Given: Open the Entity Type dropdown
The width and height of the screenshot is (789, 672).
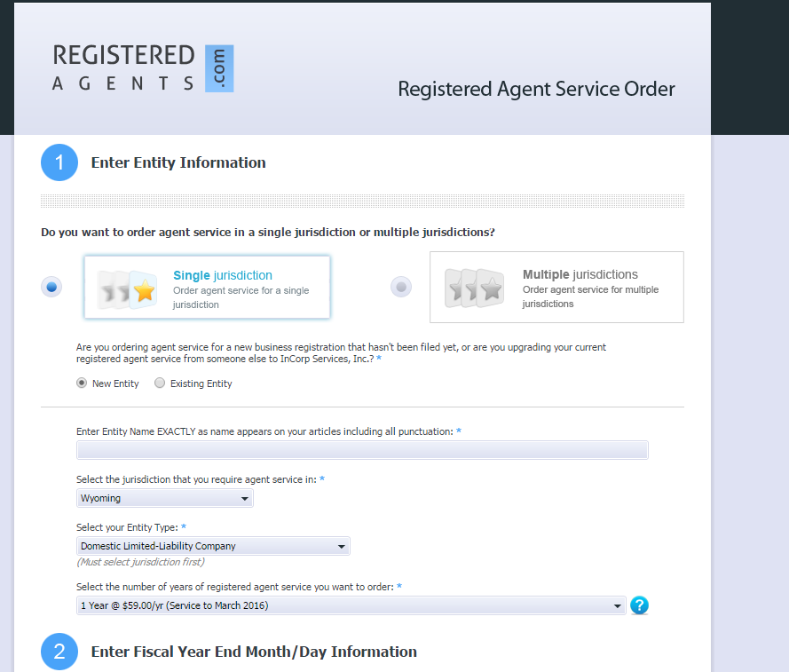Looking at the screenshot, I should (213, 546).
